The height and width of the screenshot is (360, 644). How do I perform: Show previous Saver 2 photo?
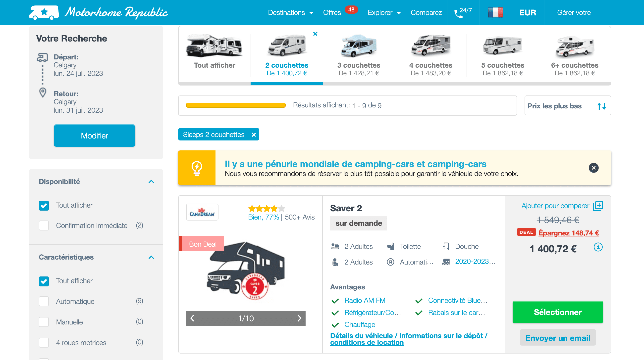click(192, 318)
